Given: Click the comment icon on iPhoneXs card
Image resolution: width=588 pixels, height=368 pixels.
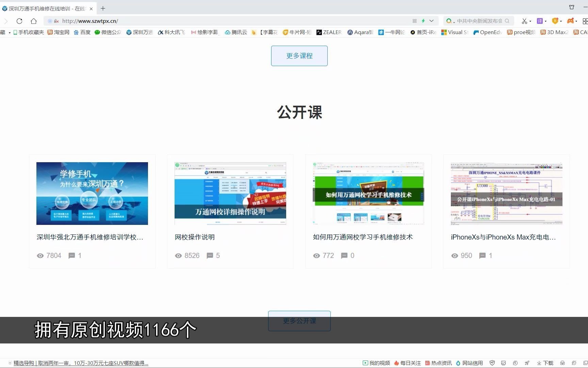Looking at the screenshot, I should [483, 256].
